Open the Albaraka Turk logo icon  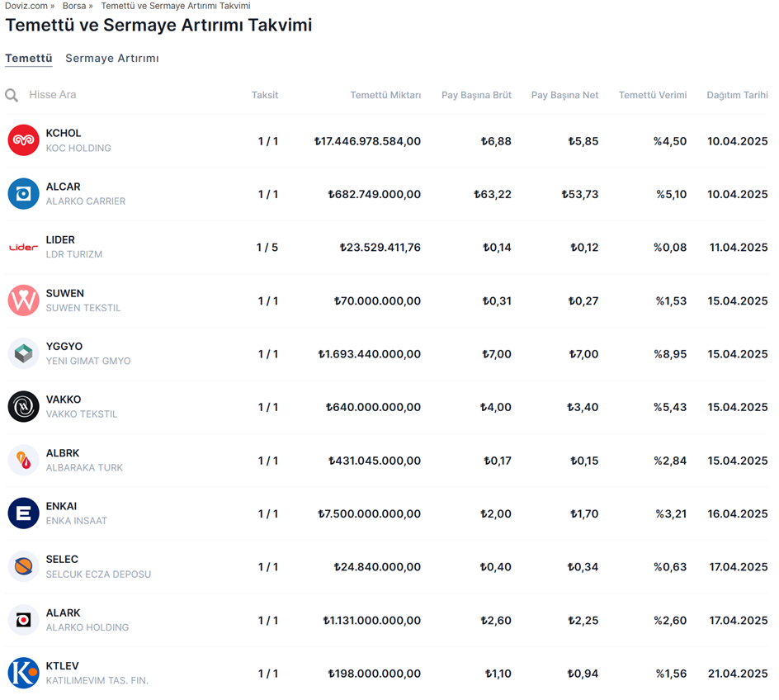[x=23, y=461]
